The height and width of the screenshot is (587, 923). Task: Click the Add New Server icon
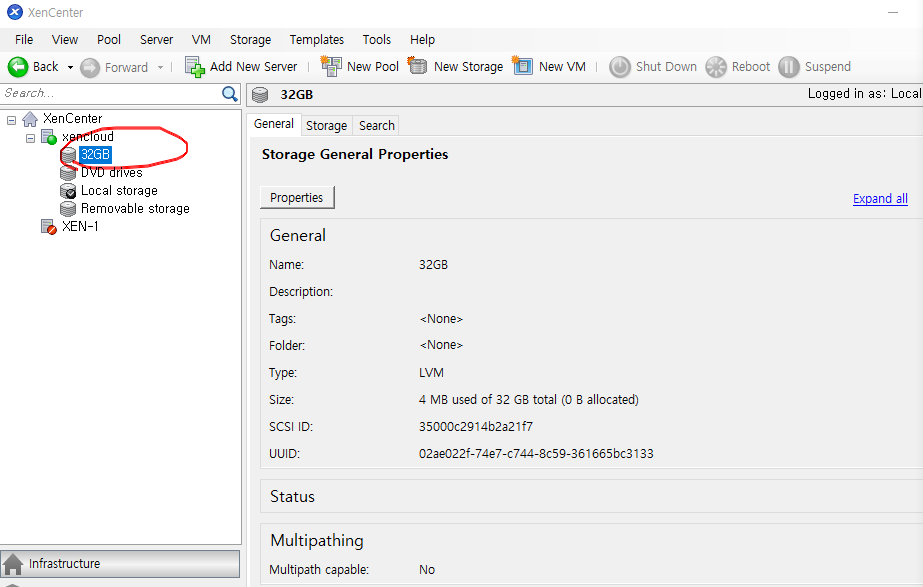click(x=194, y=67)
